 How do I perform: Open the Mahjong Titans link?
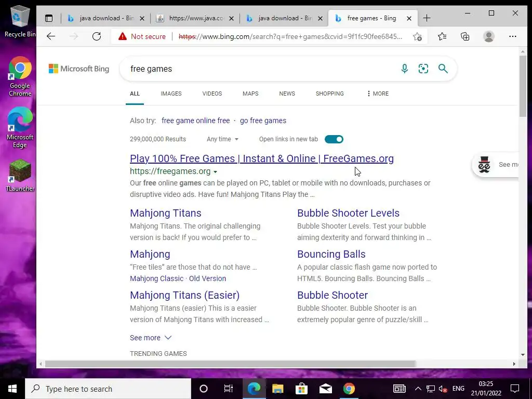tap(166, 213)
